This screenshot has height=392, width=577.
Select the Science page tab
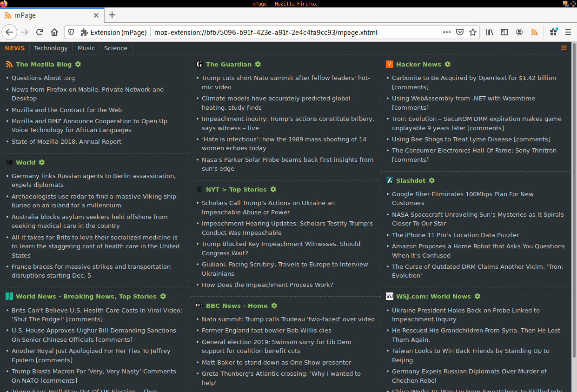point(116,48)
